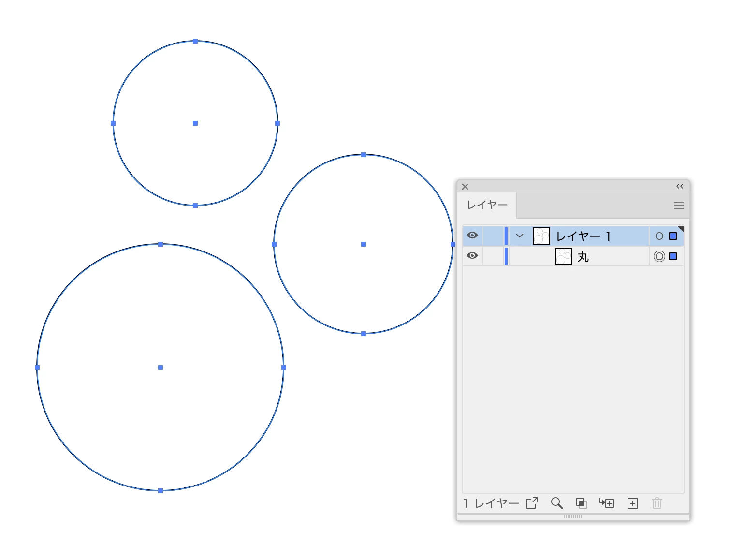
Task: Click the create new sublayer icon
Action: (x=607, y=503)
